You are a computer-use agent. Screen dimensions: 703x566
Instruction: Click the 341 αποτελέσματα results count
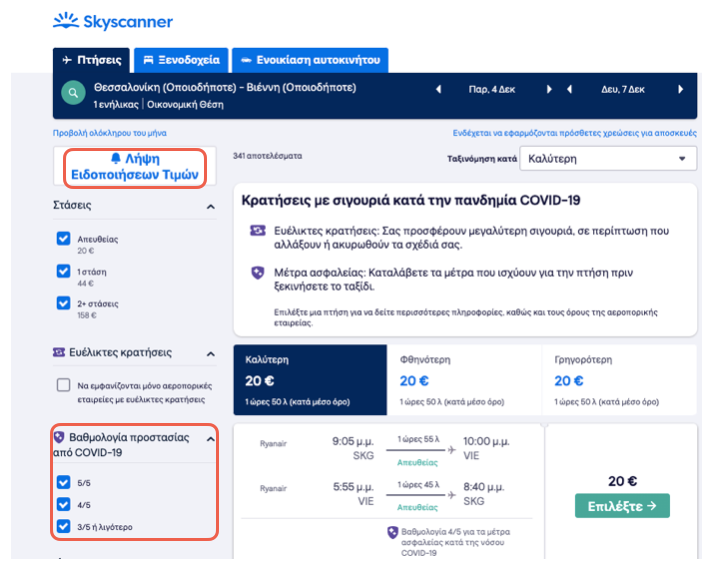(x=267, y=156)
